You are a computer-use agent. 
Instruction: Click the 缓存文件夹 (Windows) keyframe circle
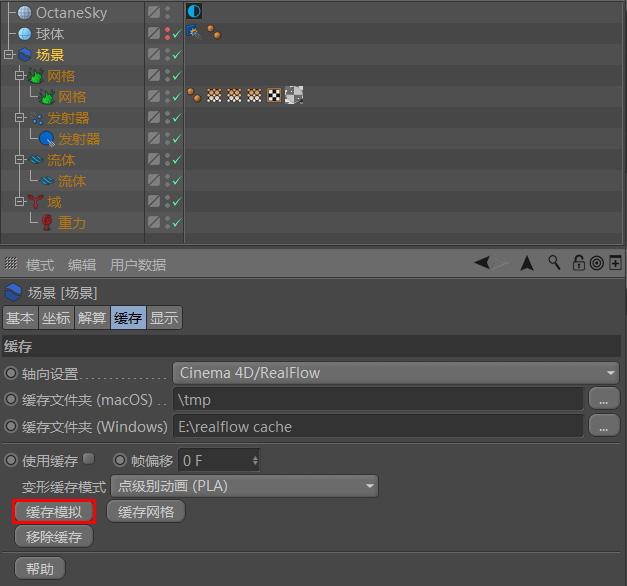(x=11, y=426)
